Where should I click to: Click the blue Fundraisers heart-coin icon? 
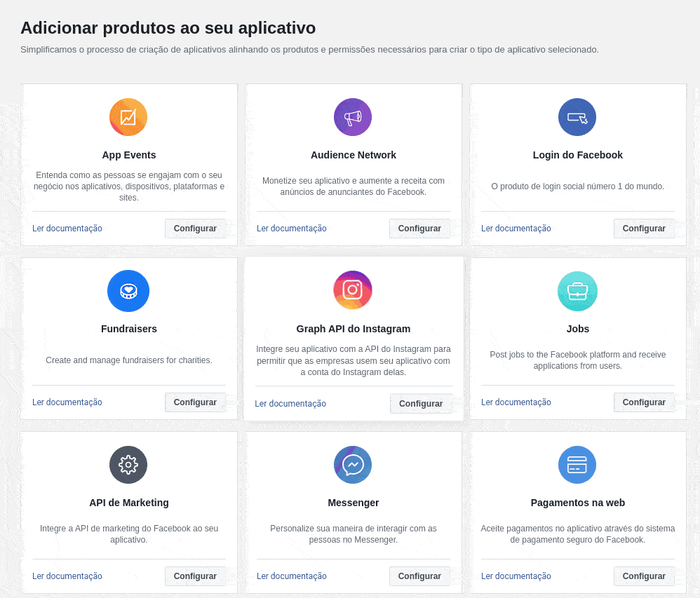[x=128, y=291]
